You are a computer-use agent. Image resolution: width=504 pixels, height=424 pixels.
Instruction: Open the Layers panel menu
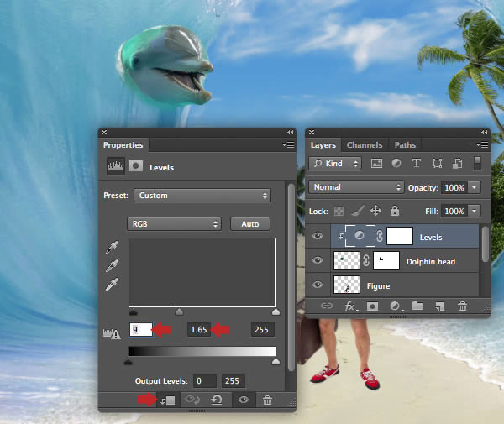coord(482,145)
